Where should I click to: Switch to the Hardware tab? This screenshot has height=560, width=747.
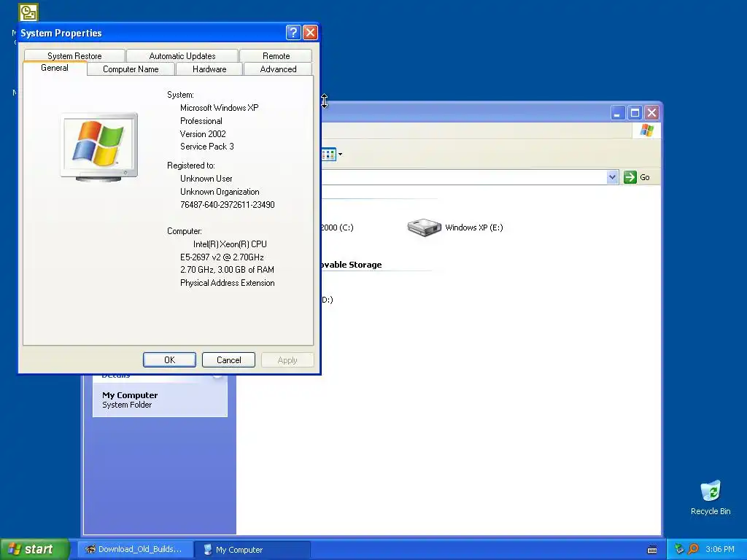[209, 69]
